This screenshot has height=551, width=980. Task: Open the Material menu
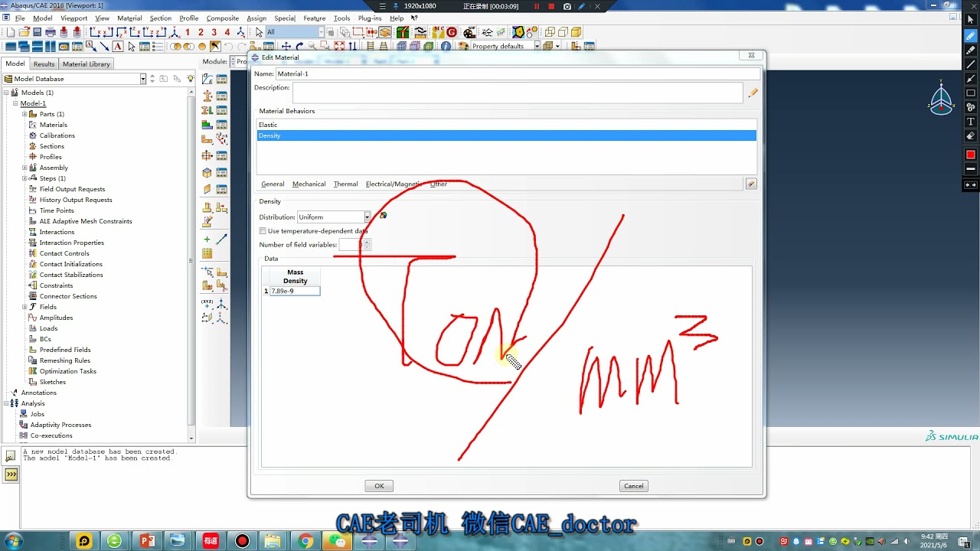pos(129,18)
